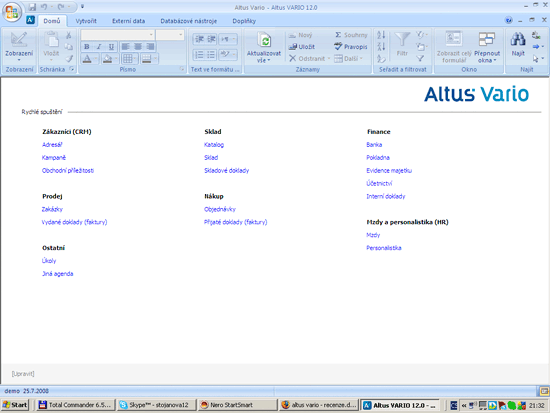Image resolution: width=550 pixels, height=413 pixels.
Task: Open the Personalistika link
Action: (x=384, y=248)
